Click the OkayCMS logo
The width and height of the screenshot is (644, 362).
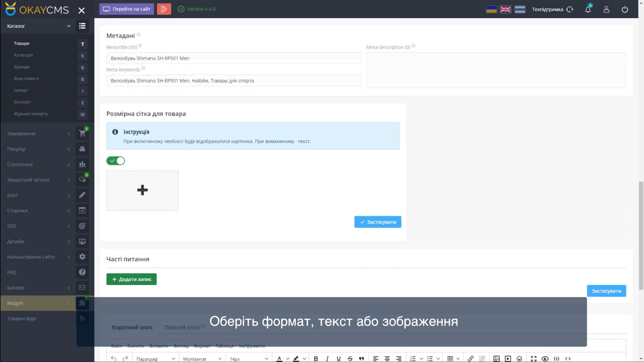click(37, 9)
